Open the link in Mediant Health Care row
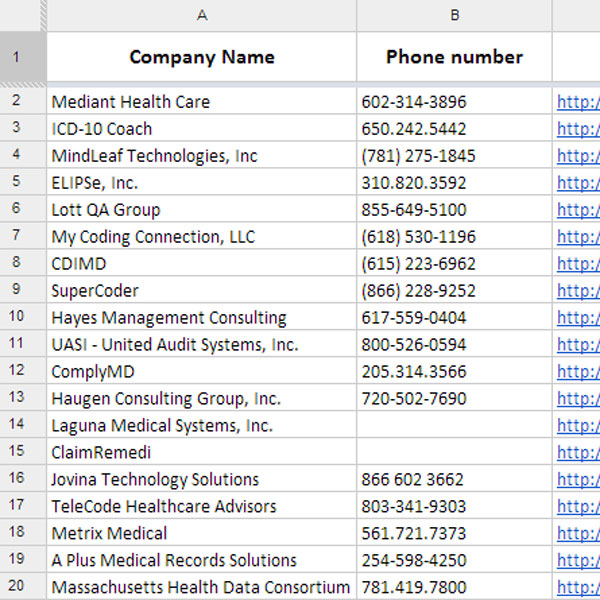600x600 pixels. [578, 102]
